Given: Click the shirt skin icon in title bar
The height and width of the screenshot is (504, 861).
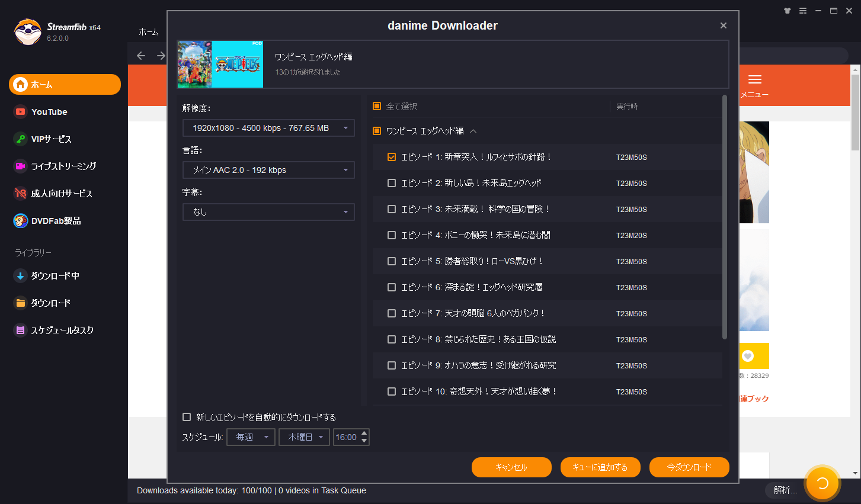Looking at the screenshot, I should tap(788, 11).
